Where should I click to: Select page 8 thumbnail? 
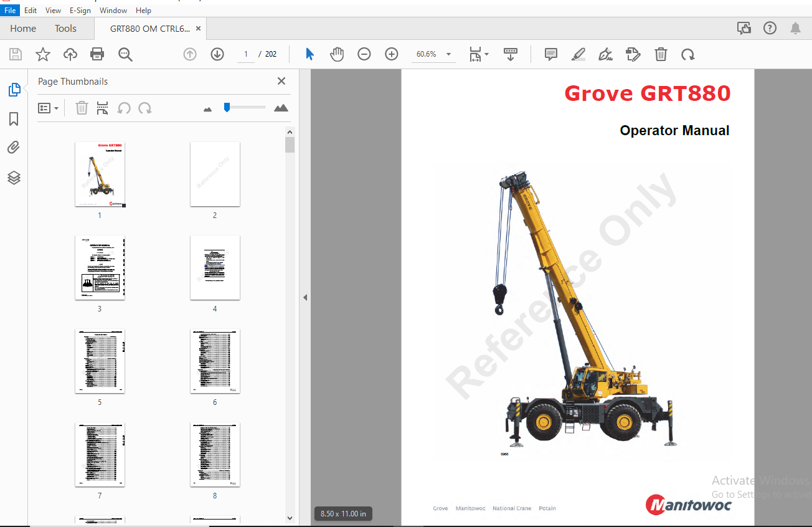point(215,455)
